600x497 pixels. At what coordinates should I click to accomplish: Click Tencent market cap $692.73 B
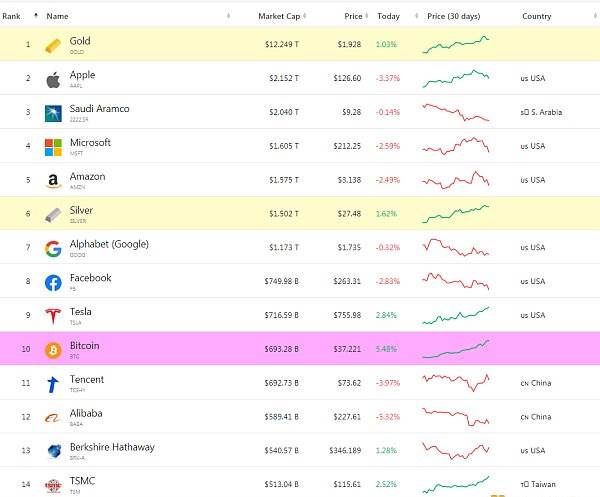[281, 383]
